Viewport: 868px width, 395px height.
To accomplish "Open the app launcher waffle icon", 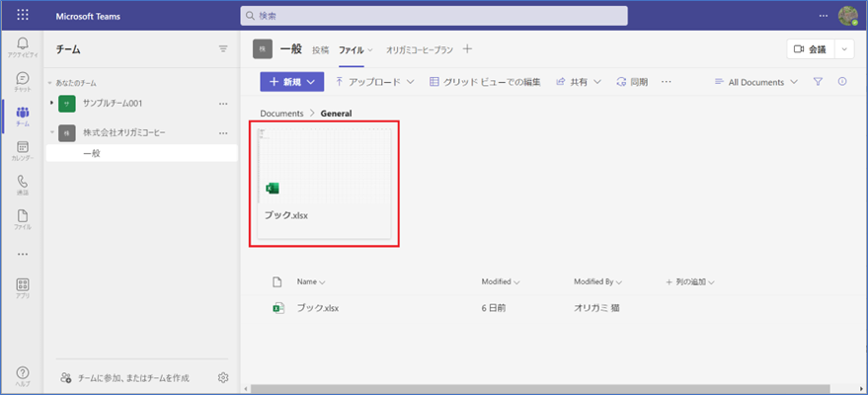I will [x=23, y=16].
